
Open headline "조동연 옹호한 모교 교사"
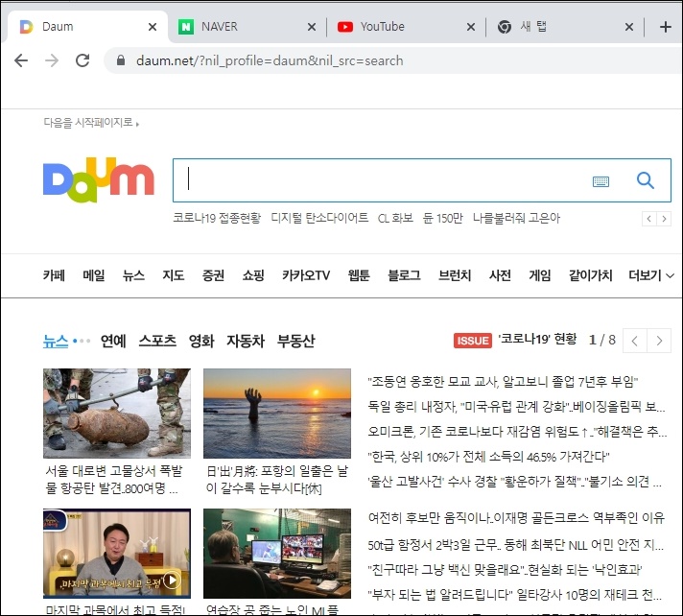coord(503,382)
